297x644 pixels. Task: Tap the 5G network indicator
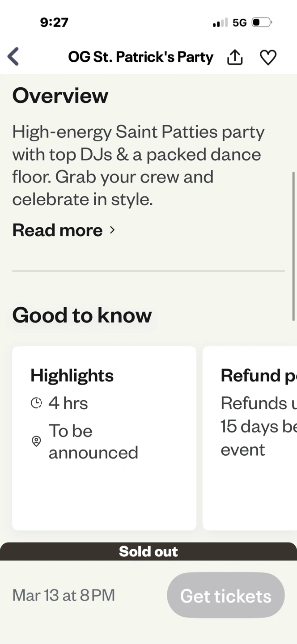coord(240,22)
